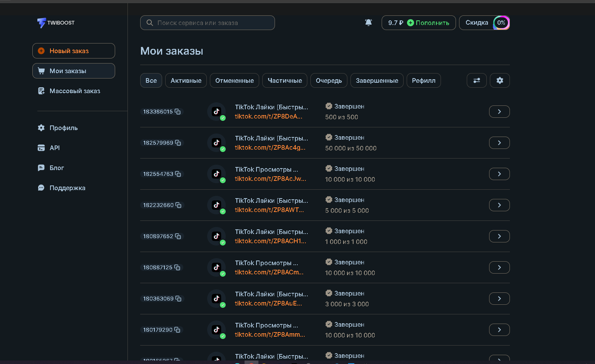Open the filter sliders icon button
This screenshot has height=364, width=595.
pos(477,80)
